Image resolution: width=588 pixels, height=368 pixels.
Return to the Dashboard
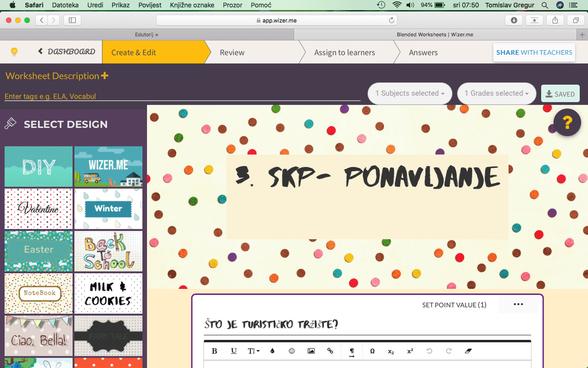pyautogui.click(x=66, y=52)
